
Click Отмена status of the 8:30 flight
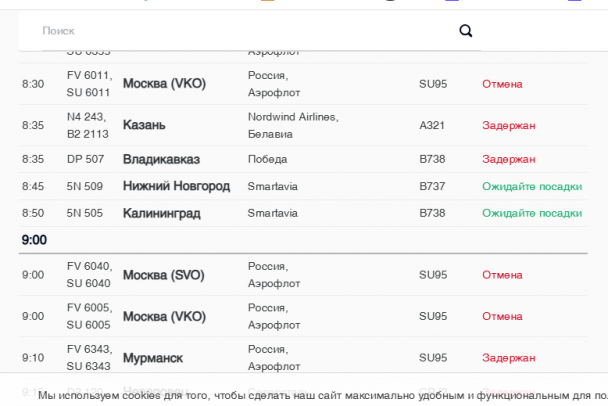click(x=502, y=84)
